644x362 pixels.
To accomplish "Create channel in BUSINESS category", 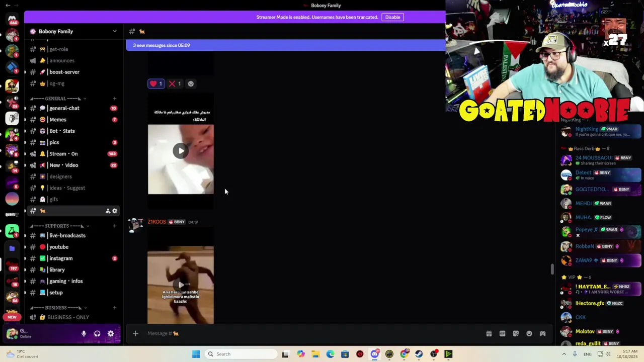I will 114,308.
